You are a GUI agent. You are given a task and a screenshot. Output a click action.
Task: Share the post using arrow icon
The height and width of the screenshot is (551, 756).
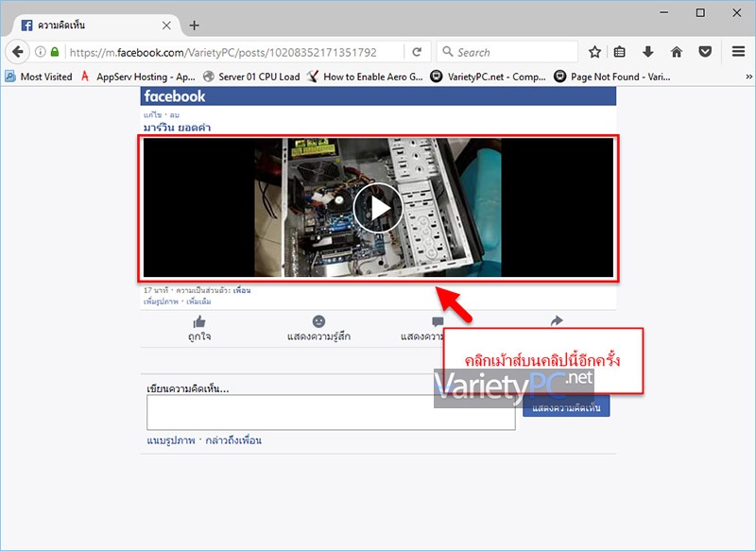[557, 320]
